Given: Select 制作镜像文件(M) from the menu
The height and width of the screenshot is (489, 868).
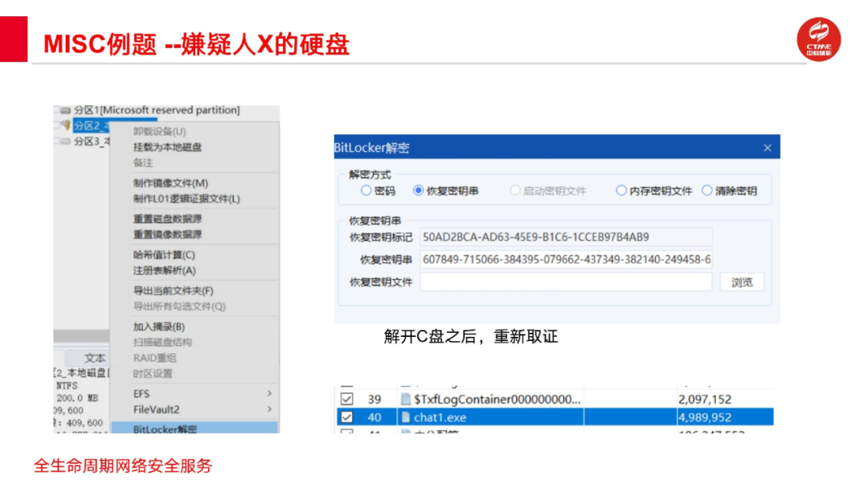Looking at the screenshot, I should click(170, 183).
